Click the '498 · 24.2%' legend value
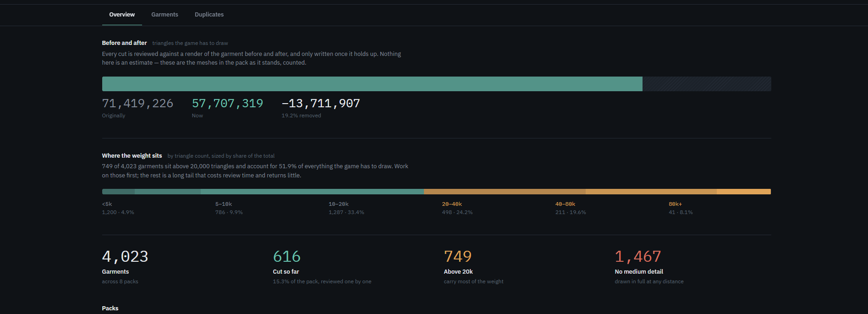The height and width of the screenshot is (314, 868). point(457,212)
